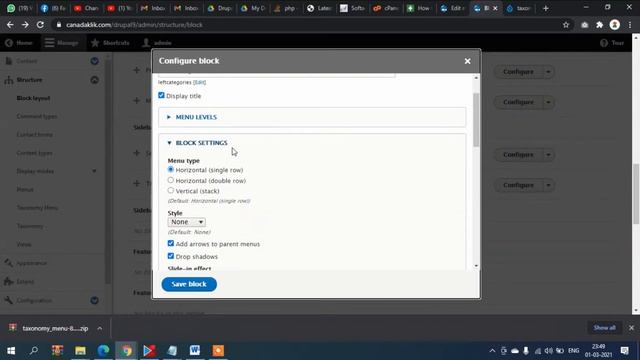Open the Manage toolbar menu
Image resolution: width=640 pixels, height=360 pixels.
[x=61, y=43]
